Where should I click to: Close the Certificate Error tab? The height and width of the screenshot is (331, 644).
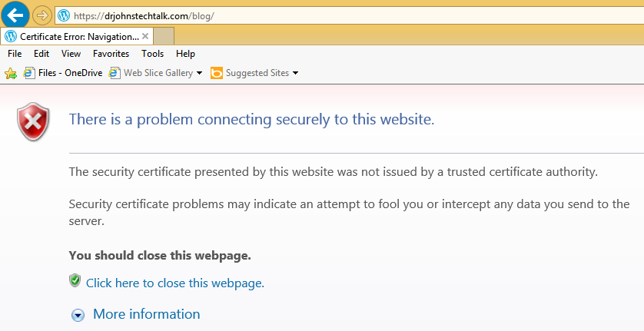point(145,36)
